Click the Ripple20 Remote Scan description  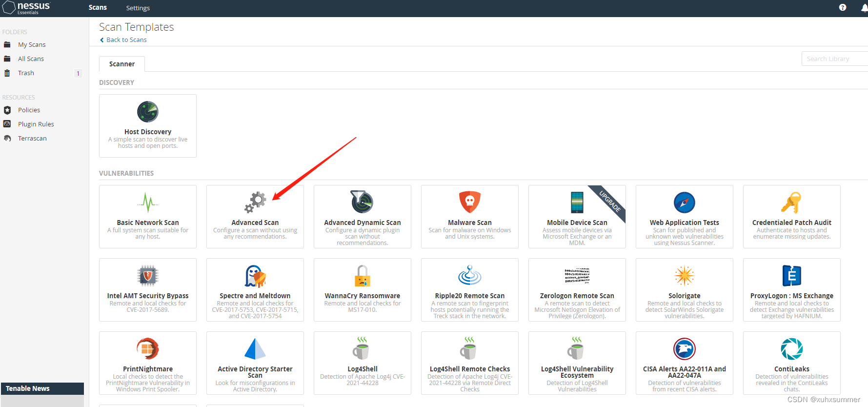pyautogui.click(x=470, y=310)
